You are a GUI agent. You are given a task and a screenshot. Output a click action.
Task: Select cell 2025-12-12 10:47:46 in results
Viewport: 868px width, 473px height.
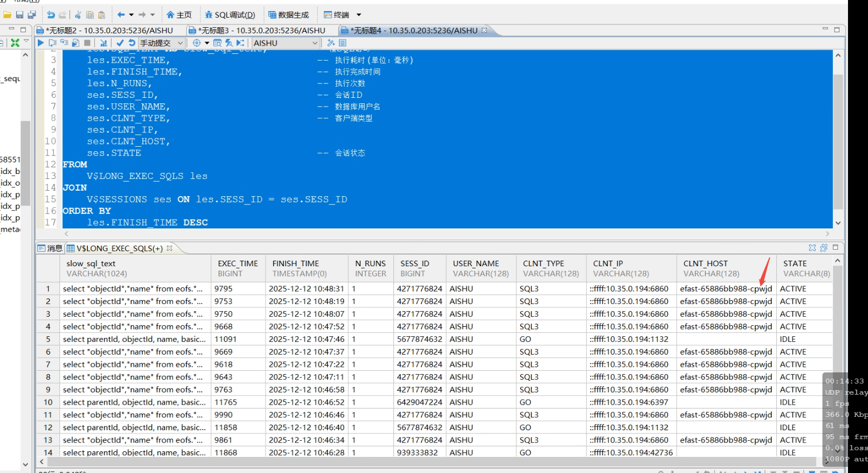pos(306,339)
